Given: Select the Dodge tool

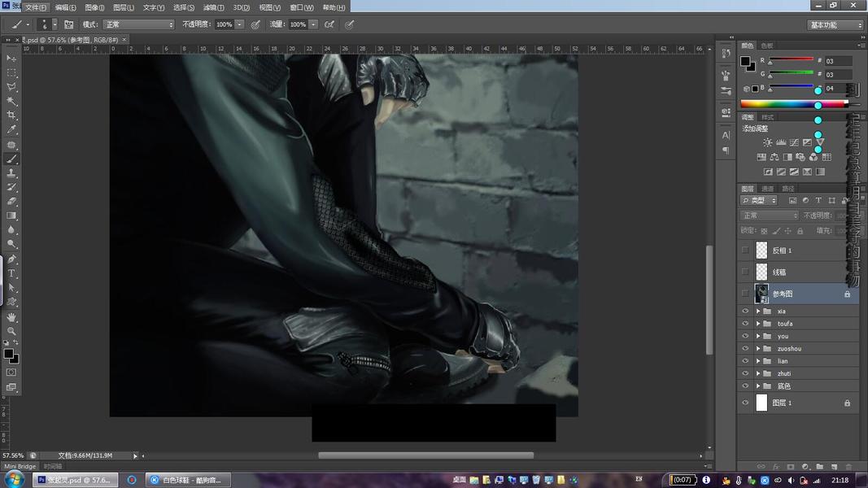Looking at the screenshot, I should (11, 244).
